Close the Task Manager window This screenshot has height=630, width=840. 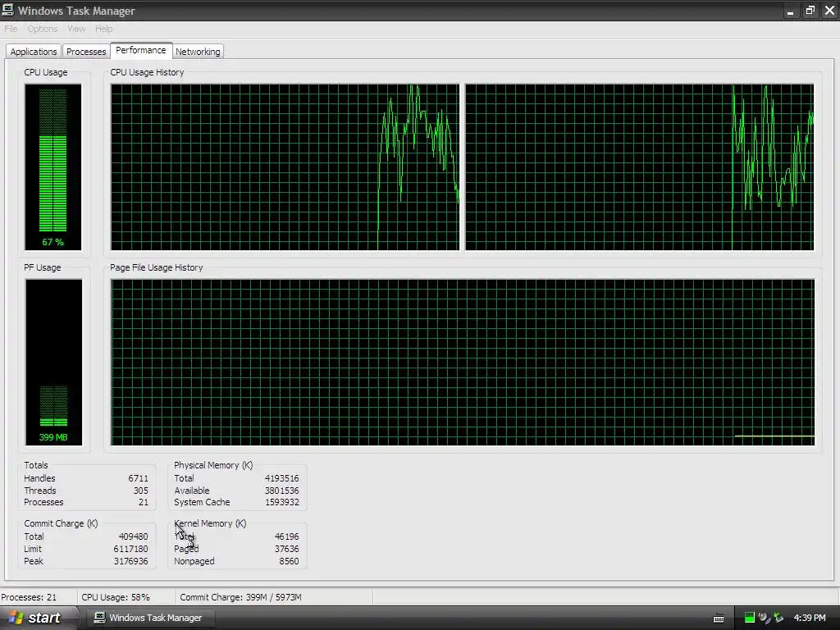point(829,11)
